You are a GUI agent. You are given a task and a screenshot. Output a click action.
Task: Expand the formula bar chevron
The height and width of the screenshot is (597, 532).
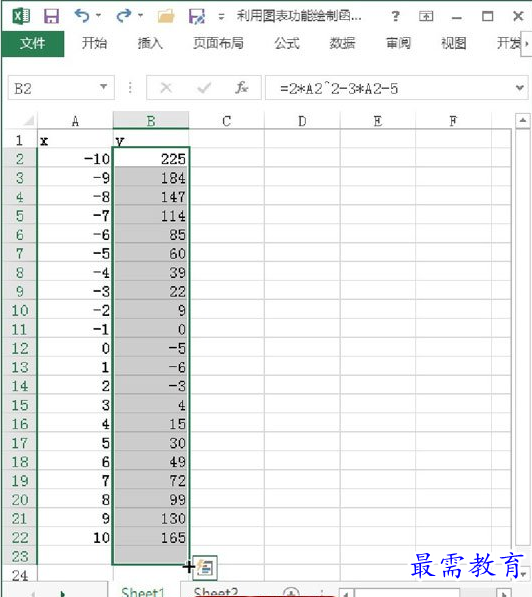click(520, 88)
